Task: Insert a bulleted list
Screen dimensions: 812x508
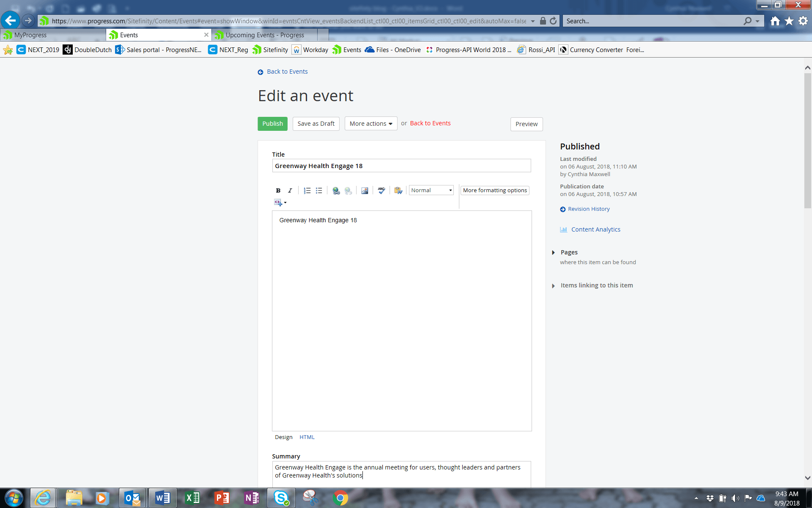Action: (319, 190)
